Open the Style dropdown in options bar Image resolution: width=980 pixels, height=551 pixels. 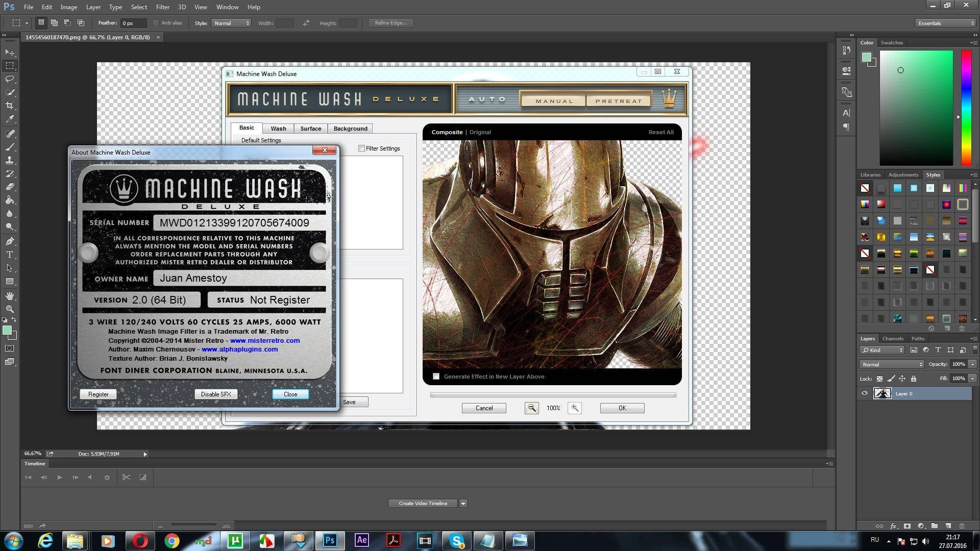[231, 23]
